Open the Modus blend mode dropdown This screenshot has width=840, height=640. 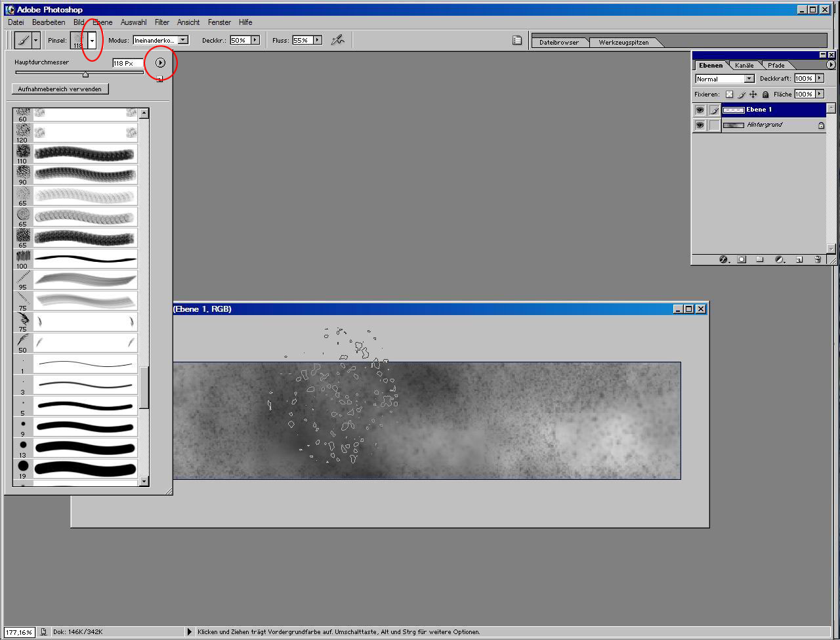pos(161,40)
